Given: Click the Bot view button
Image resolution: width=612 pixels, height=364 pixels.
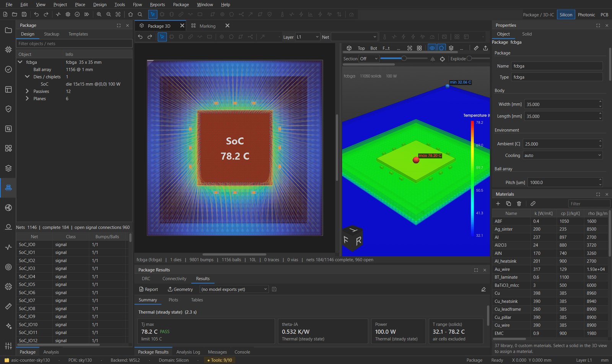Looking at the screenshot, I should [x=374, y=48].
